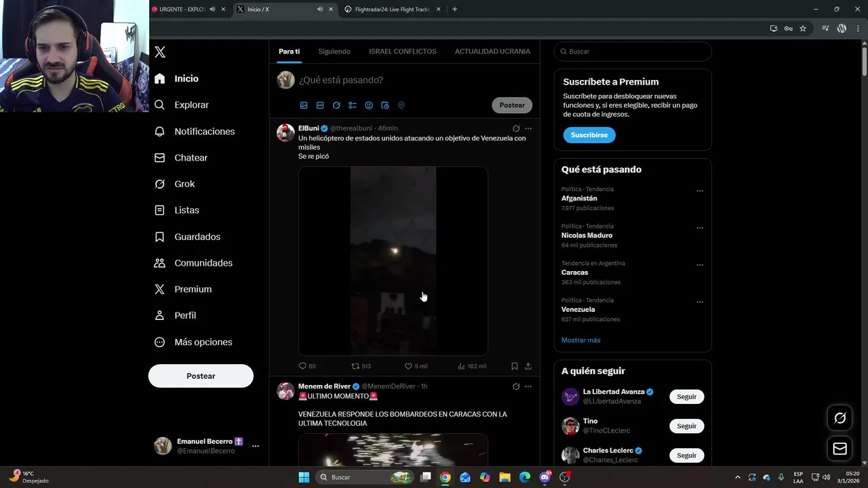Viewport: 868px width, 488px height.
Task: Follow Tino account
Action: tap(686, 426)
